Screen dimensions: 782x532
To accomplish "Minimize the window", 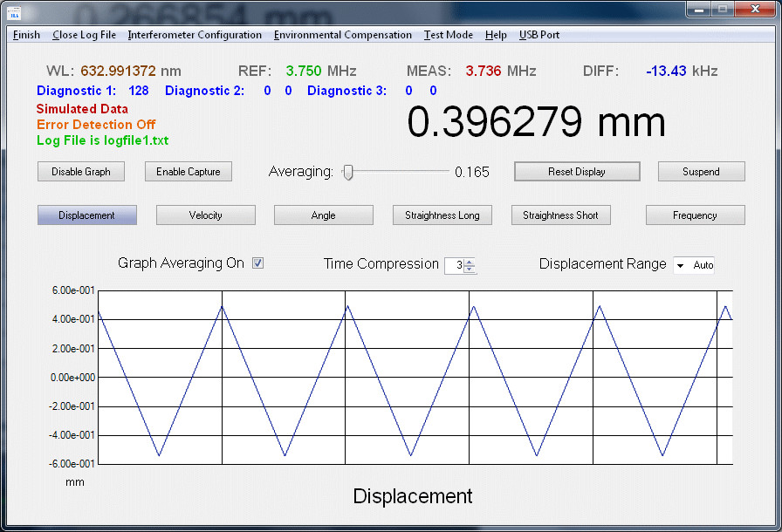I will click(x=699, y=9).
